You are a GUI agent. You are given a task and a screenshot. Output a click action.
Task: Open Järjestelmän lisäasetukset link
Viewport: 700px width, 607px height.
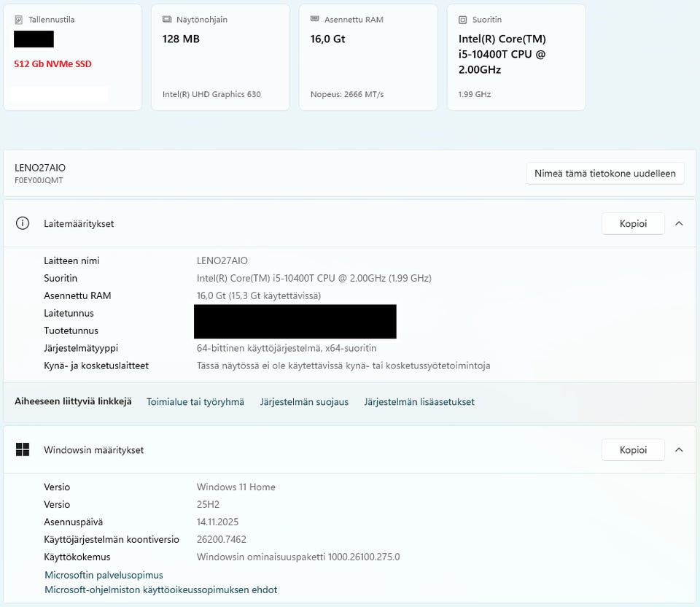coord(419,401)
